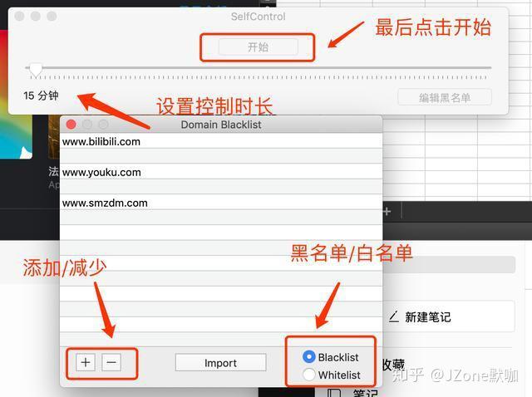The height and width of the screenshot is (397, 532).
Task: Click the 开始 start button in SelfControl
Action: pos(259,47)
